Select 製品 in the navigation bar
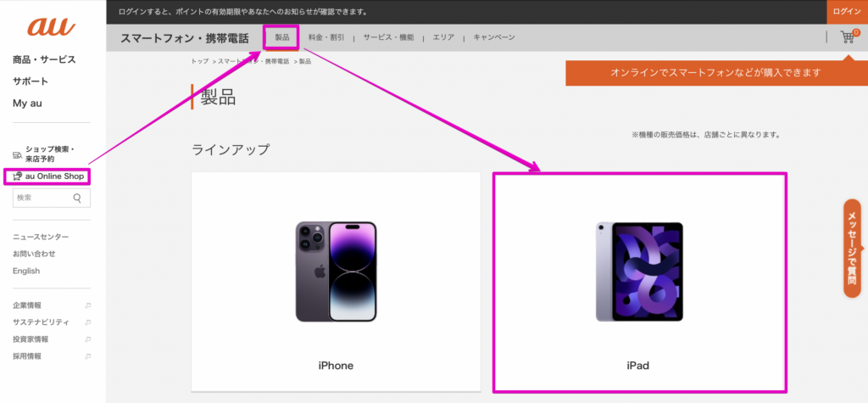868x403 pixels. click(282, 37)
